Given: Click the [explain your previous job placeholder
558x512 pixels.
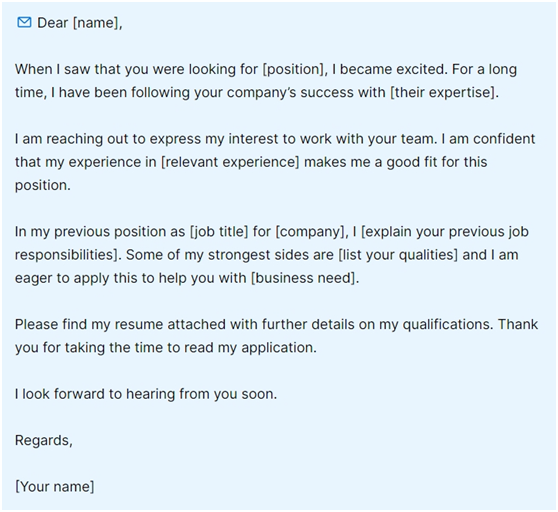Looking at the screenshot, I should [x=445, y=232].
